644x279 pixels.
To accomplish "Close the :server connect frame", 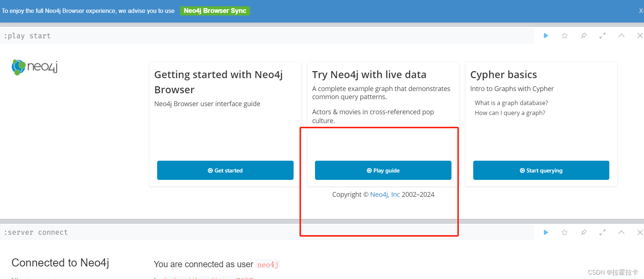I will [x=640, y=233].
